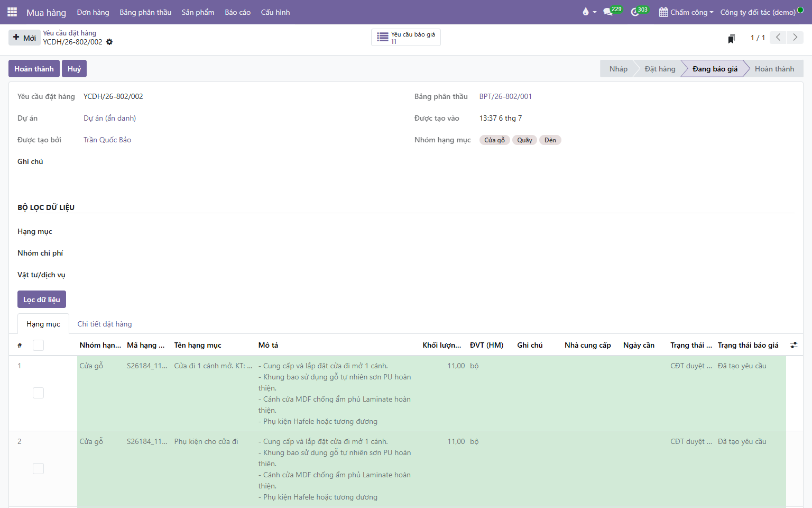Select the Hạng mục tab
Image resolution: width=812 pixels, height=508 pixels.
43,324
